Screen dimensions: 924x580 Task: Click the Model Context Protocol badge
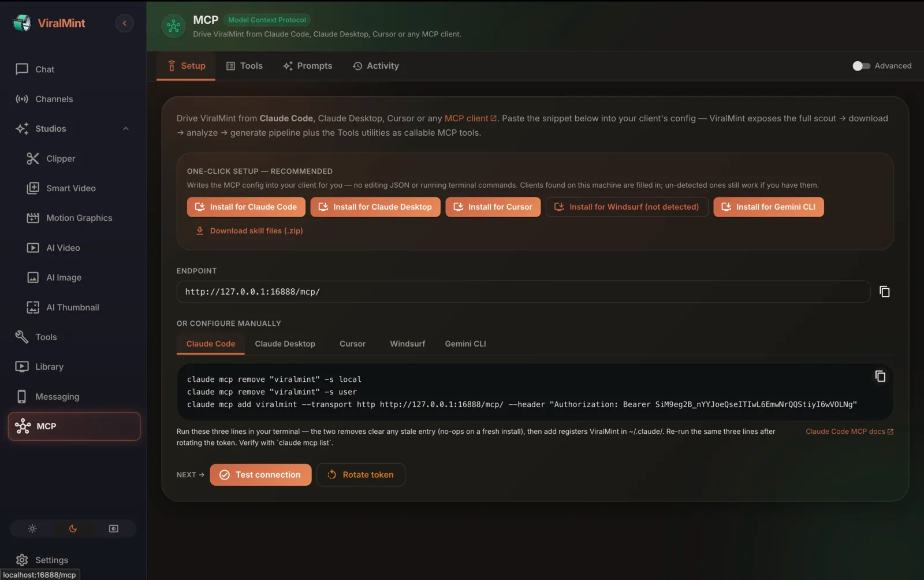[267, 20]
